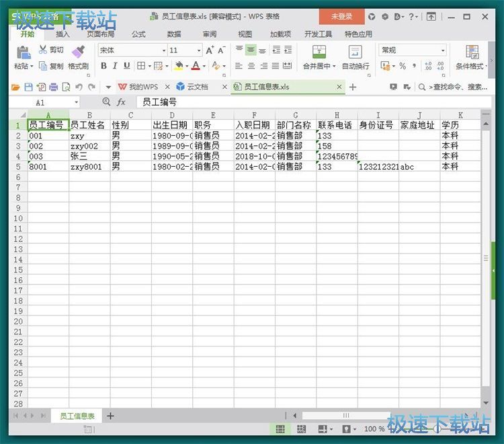Click the Wrap Text icon
This screenshot has height=444, width=504.
(x=355, y=52)
